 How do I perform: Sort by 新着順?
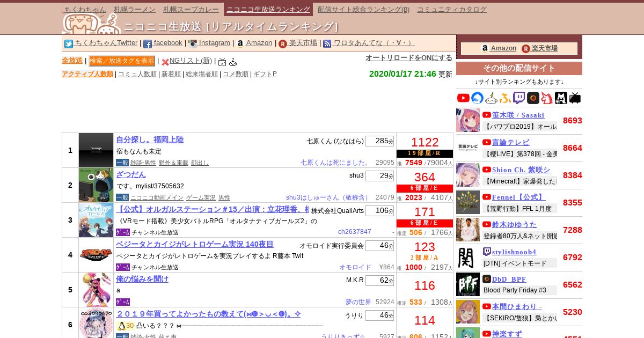tap(171, 74)
